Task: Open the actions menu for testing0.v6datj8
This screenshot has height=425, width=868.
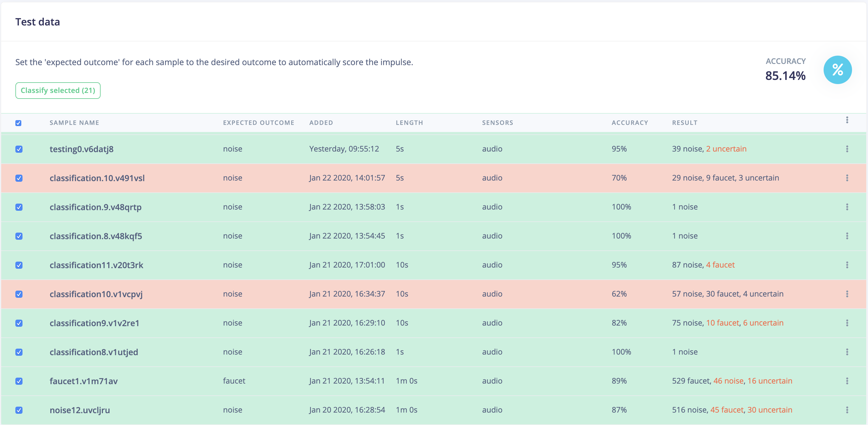Action: click(x=847, y=149)
